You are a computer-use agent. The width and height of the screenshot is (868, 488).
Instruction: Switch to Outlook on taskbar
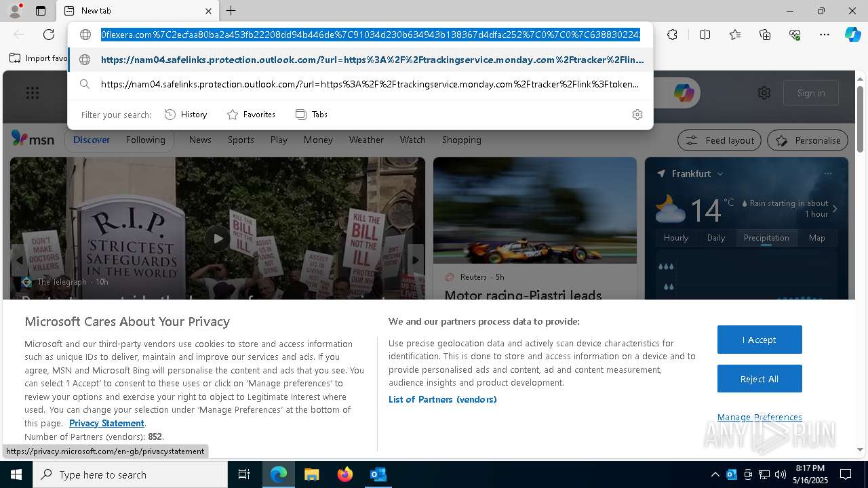378,474
